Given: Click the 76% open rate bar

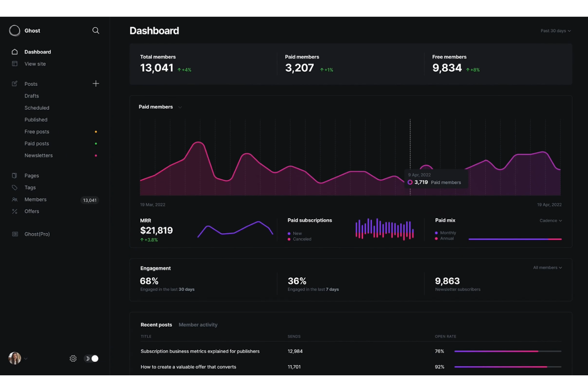Looking at the screenshot, I should click(508, 351).
